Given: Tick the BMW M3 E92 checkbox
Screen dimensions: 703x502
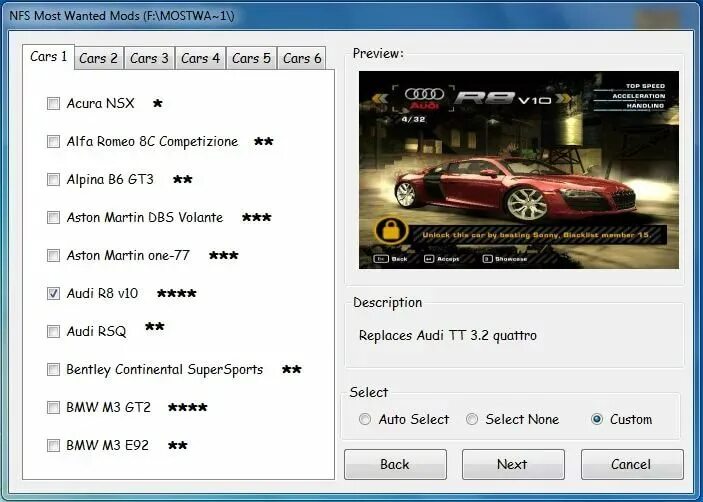Looking at the screenshot, I should [53, 446].
